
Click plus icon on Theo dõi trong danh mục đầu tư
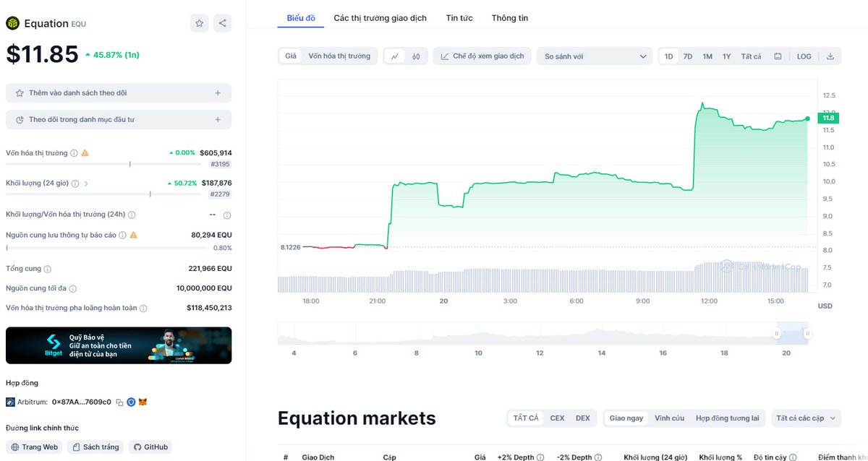tap(218, 119)
